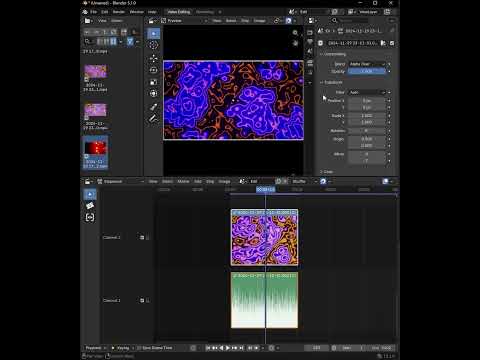
Task: Toggle the strip enable checkbox in sidebar
Action: [x=392, y=43]
